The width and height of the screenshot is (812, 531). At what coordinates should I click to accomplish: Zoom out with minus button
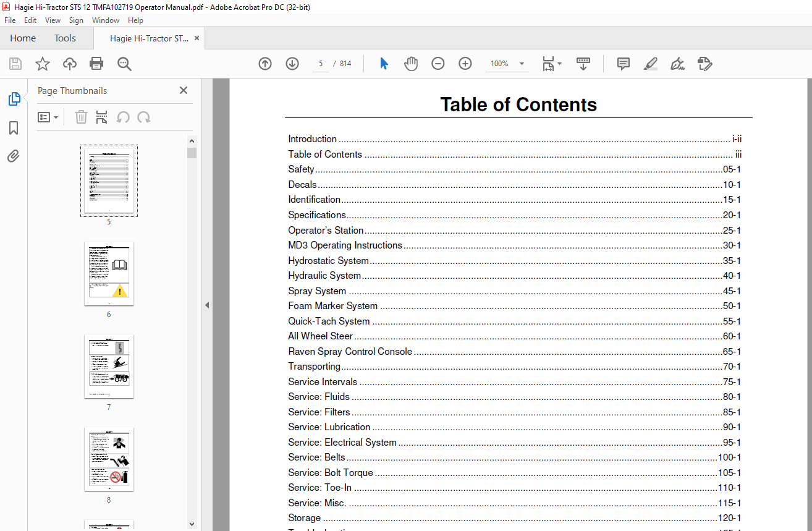pos(438,64)
